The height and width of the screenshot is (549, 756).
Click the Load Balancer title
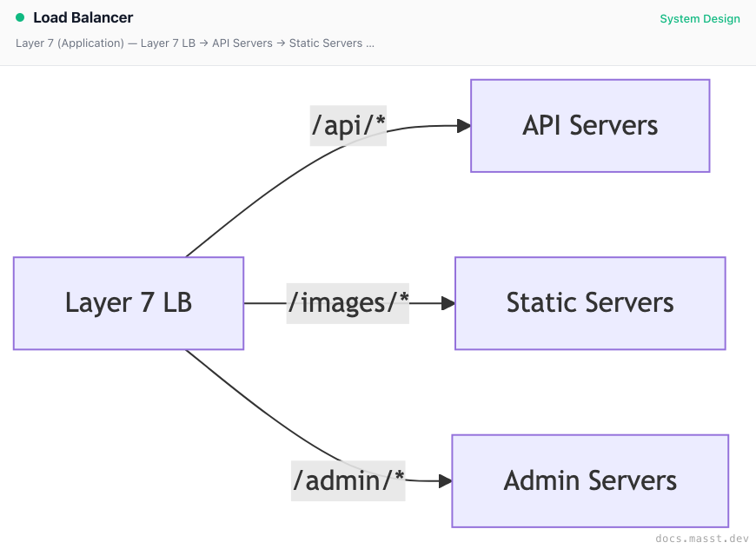[x=83, y=18]
